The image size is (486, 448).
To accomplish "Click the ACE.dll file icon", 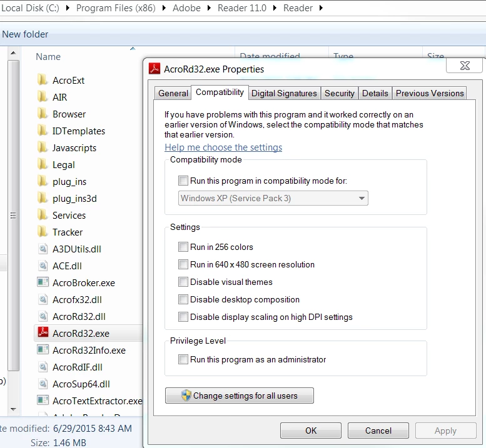I will (43, 266).
